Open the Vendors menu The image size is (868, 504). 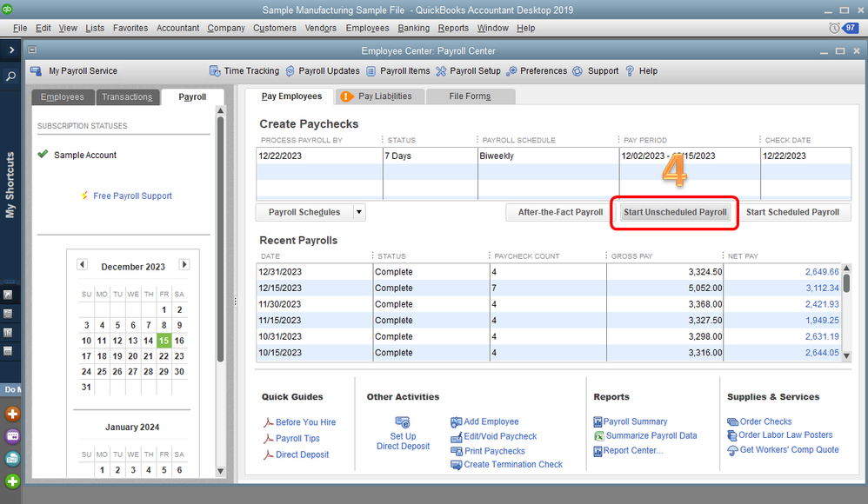click(321, 28)
